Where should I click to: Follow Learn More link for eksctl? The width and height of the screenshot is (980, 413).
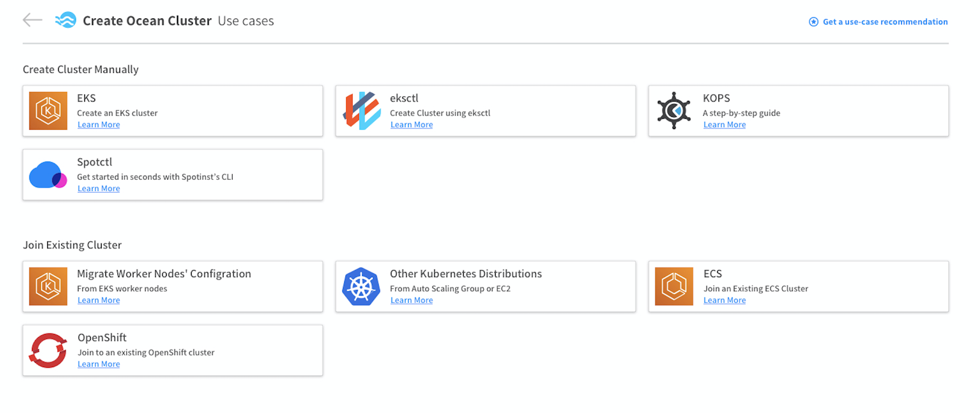click(x=412, y=125)
